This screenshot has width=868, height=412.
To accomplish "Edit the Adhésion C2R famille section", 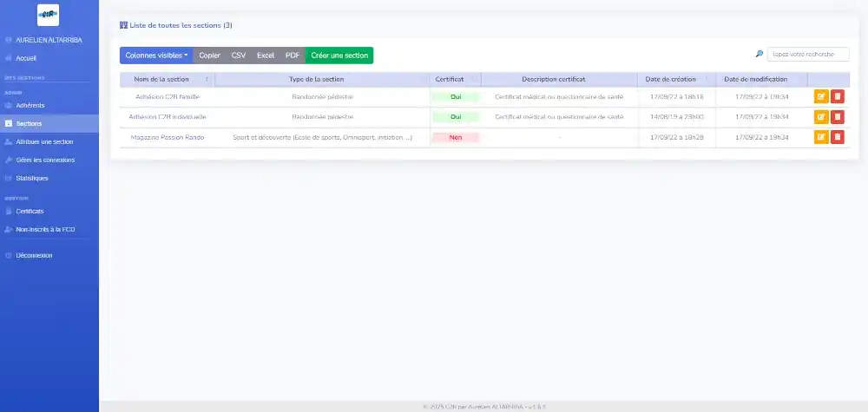I will (820, 96).
